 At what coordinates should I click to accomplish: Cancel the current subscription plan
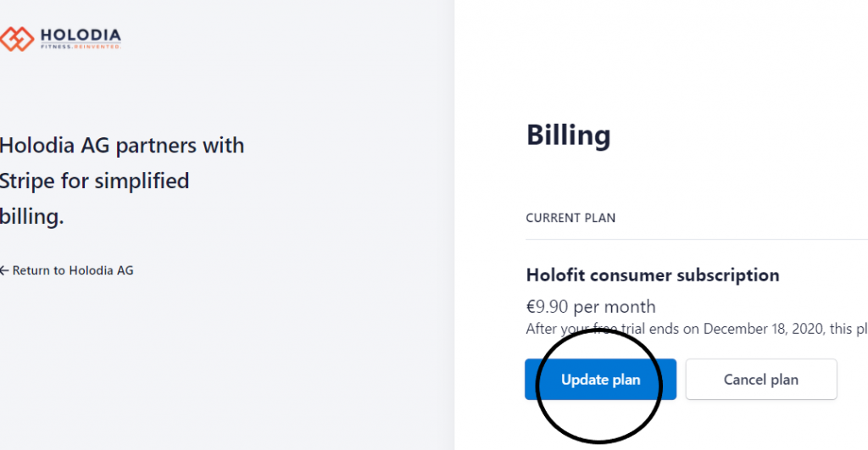pos(761,380)
